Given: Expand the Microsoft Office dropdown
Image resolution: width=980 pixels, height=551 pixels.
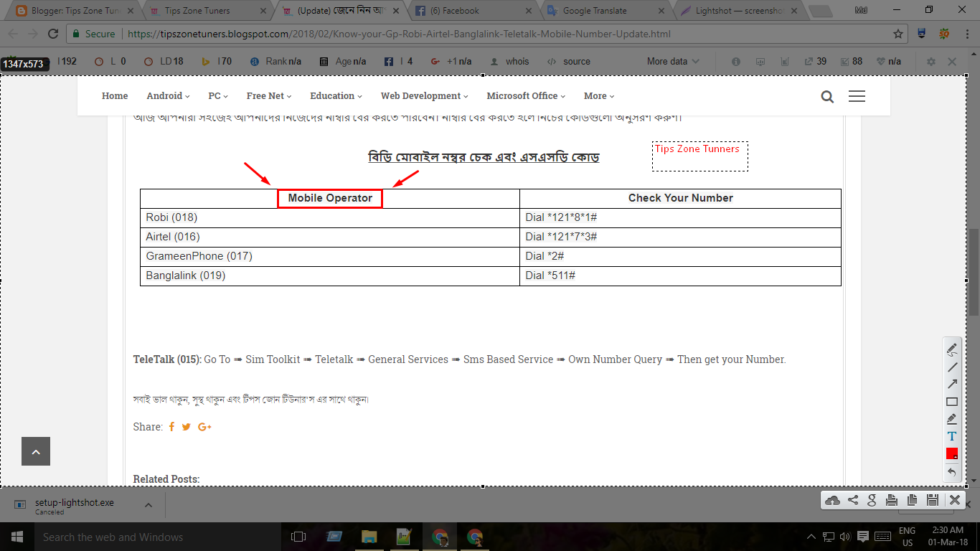Looking at the screenshot, I should [x=526, y=95].
